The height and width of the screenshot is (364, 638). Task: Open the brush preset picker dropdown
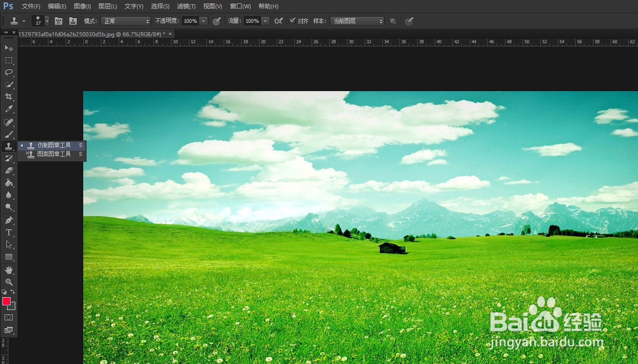[x=47, y=21]
